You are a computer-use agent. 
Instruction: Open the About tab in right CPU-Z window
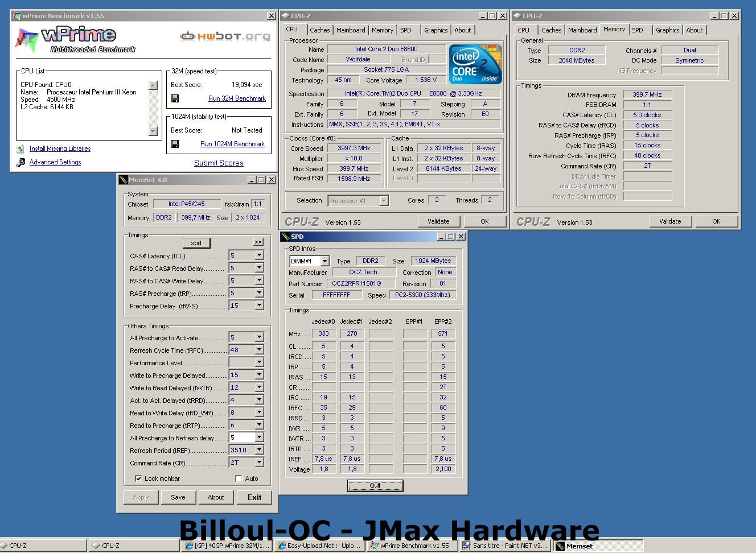(x=694, y=30)
